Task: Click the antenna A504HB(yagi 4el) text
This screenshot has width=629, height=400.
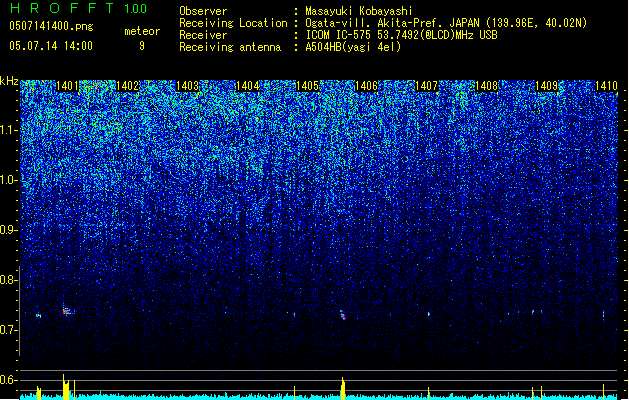Action: click(353, 47)
